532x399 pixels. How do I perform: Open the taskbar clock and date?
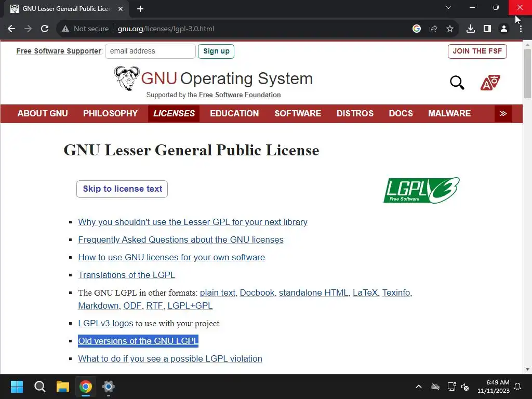(x=494, y=387)
